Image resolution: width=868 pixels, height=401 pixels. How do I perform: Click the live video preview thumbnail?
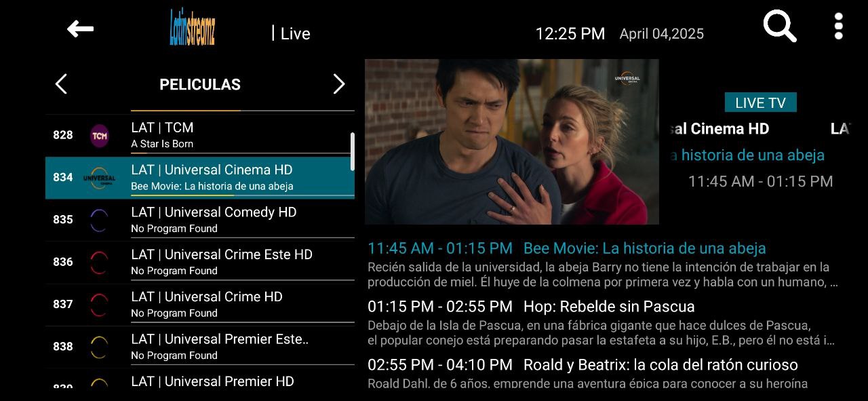point(512,142)
